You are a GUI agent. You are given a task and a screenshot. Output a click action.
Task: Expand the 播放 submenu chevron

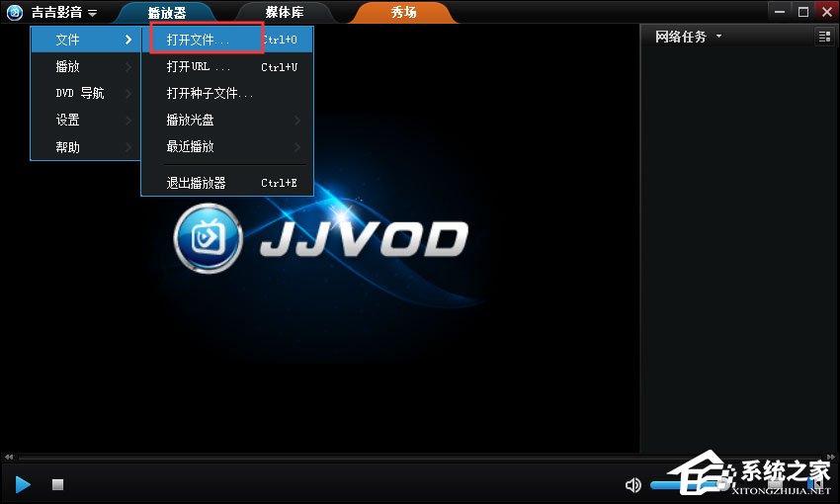pos(128,66)
